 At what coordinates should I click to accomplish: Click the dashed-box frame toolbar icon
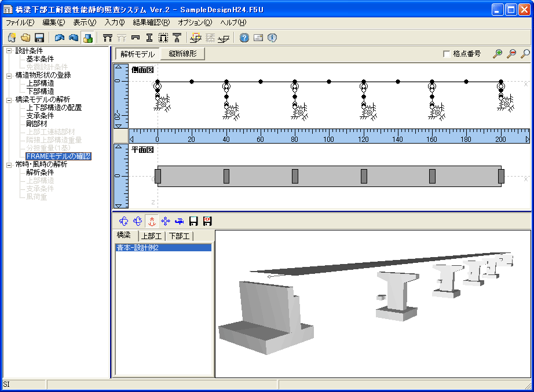163,38
